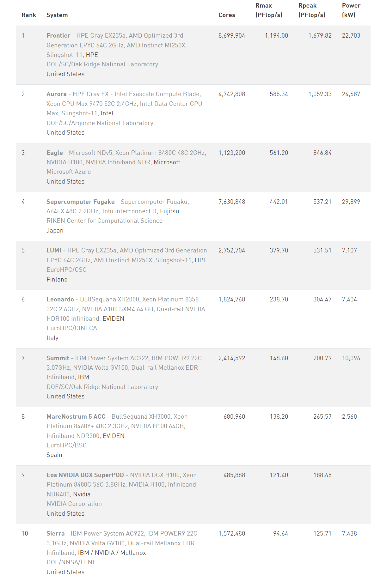Click the MareNostrum 5 ACC link
Viewport: 375px width, 588px height.
[76, 417]
